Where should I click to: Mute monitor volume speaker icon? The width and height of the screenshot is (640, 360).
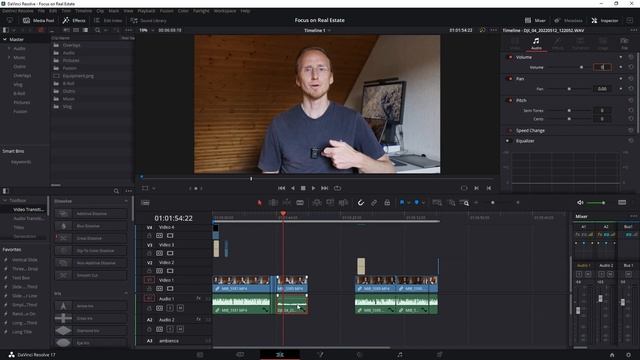(x=580, y=202)
